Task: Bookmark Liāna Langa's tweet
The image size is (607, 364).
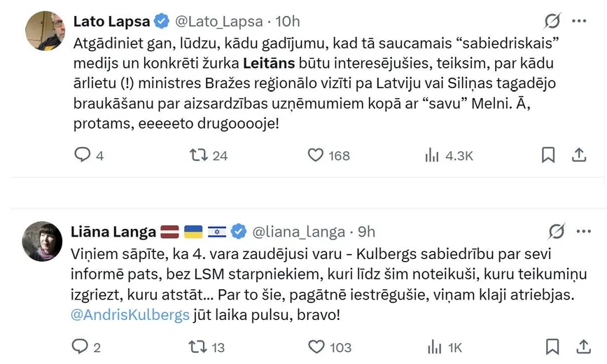Action: (x=552, y=346)
